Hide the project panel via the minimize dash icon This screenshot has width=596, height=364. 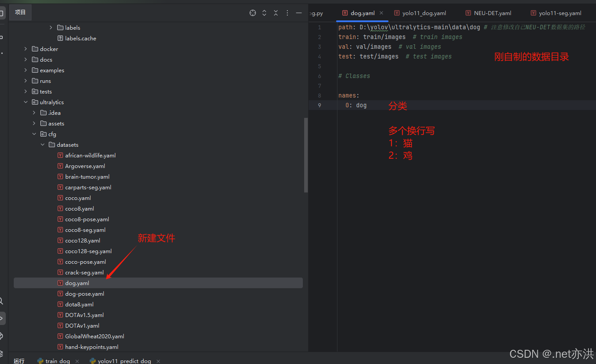click(x=298, y=13)
